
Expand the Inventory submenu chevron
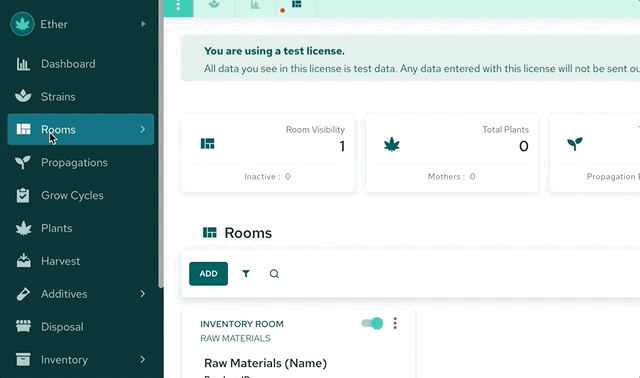tap(142, 360)
